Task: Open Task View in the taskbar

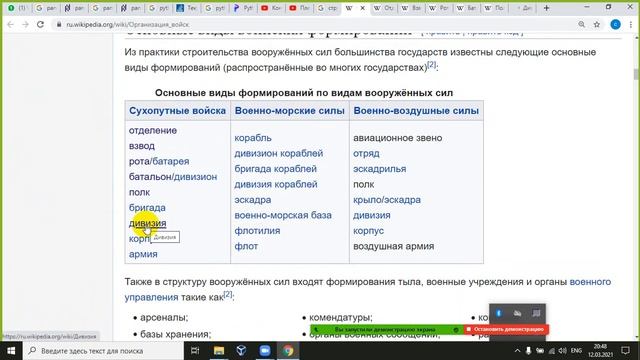Action: click(195, 351)
